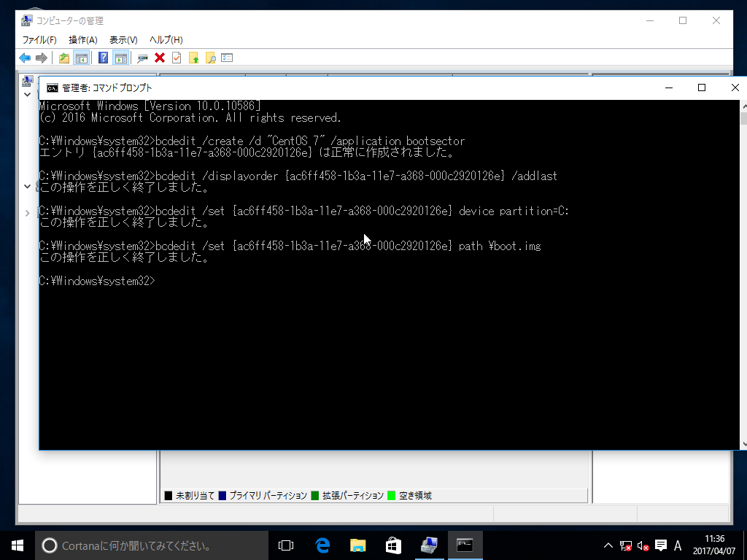Screen dimensions: 747x560
Task: Open the 表示(V) menu
Action: pos(123,40)
